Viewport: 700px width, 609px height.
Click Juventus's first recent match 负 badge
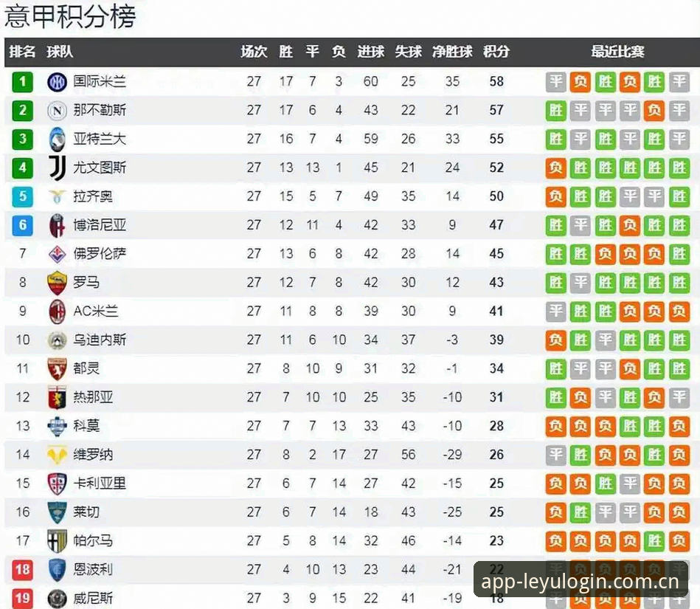pos(556,168)
